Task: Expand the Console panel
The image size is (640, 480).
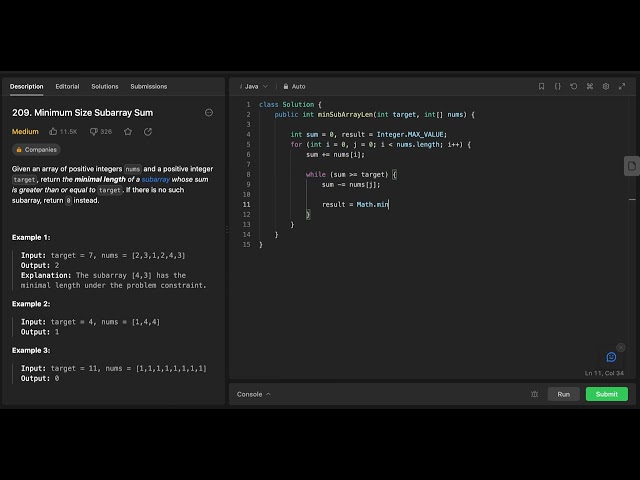Action: pyautogui.click(x=253, y=394)
